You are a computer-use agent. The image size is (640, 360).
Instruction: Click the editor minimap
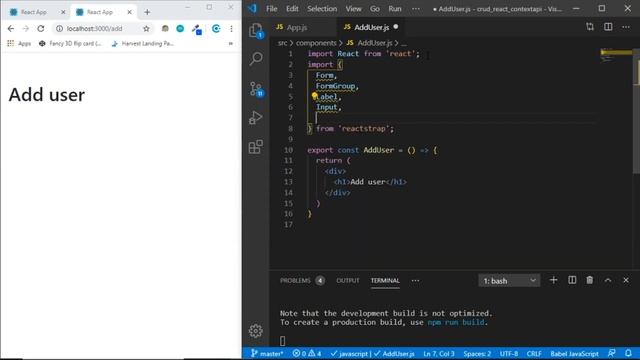(616, 55)
